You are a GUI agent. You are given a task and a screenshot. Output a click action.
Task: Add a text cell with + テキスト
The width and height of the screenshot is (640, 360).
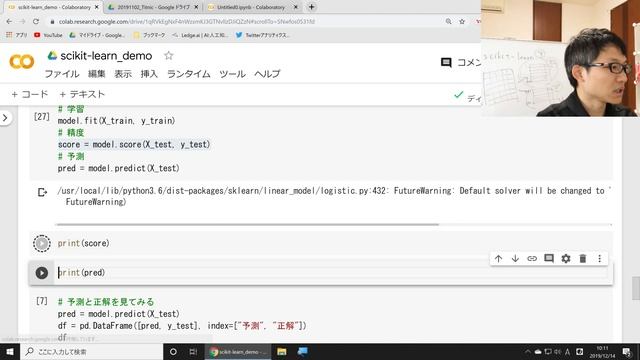(82, 94)
